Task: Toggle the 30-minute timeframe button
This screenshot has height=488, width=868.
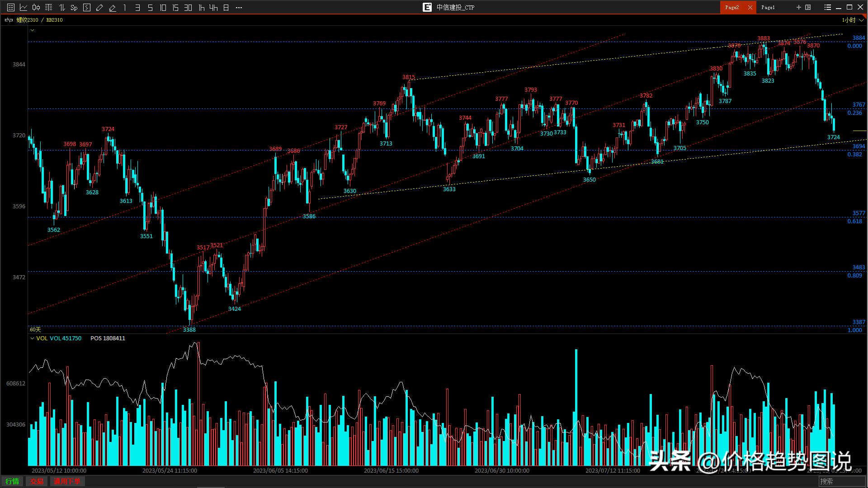Action: click(188, 7)
